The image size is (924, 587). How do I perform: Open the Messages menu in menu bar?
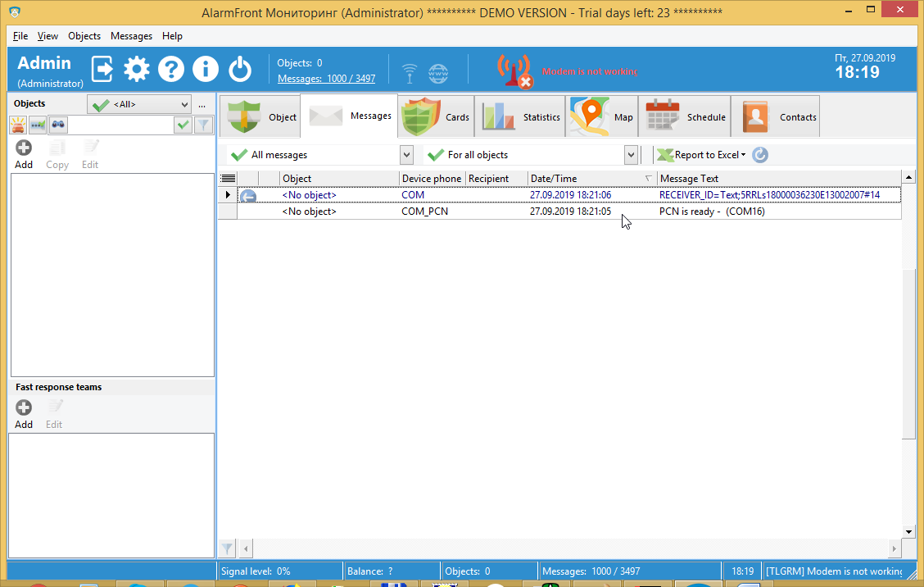point(131,36)
